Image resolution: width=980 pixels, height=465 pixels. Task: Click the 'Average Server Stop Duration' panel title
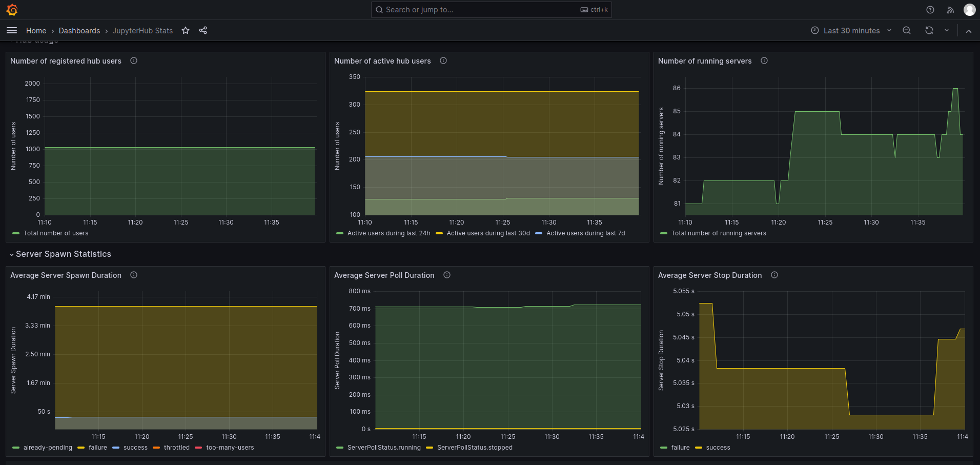pos(709,275)
